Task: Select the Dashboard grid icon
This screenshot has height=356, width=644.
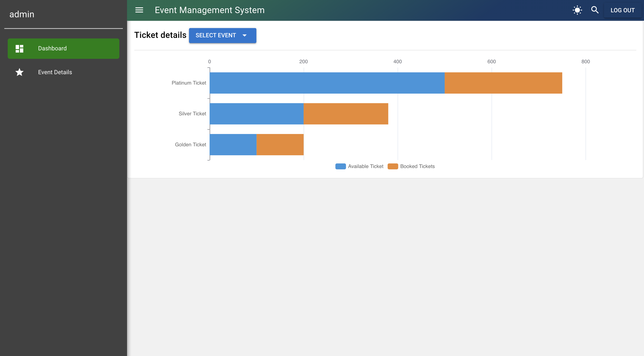Action: [x=19, y=48]
